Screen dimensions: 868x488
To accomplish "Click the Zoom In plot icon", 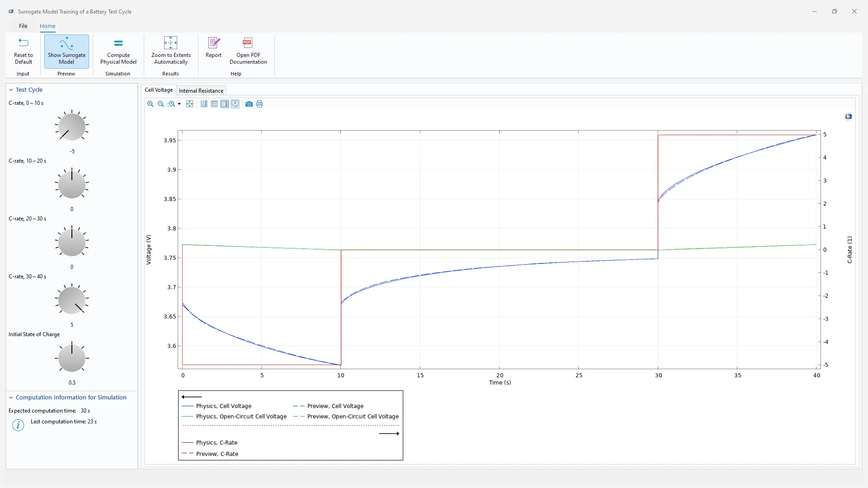I will [150, 104].
